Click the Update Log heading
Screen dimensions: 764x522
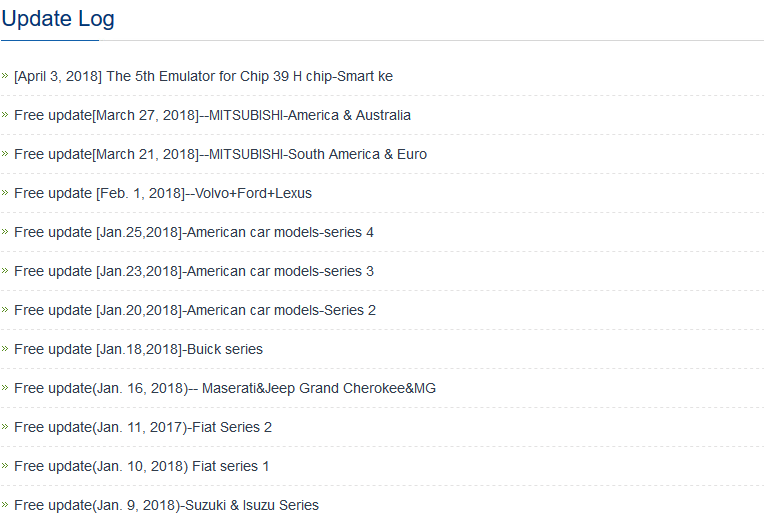tap(58, 18)
